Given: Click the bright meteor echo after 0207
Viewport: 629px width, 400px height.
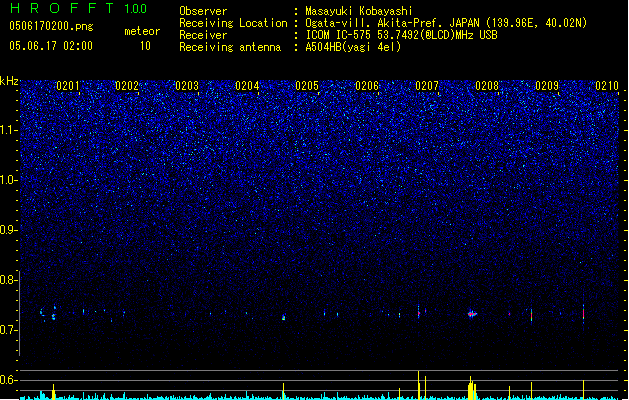Looking at the screenshot, I should point(472,314).
